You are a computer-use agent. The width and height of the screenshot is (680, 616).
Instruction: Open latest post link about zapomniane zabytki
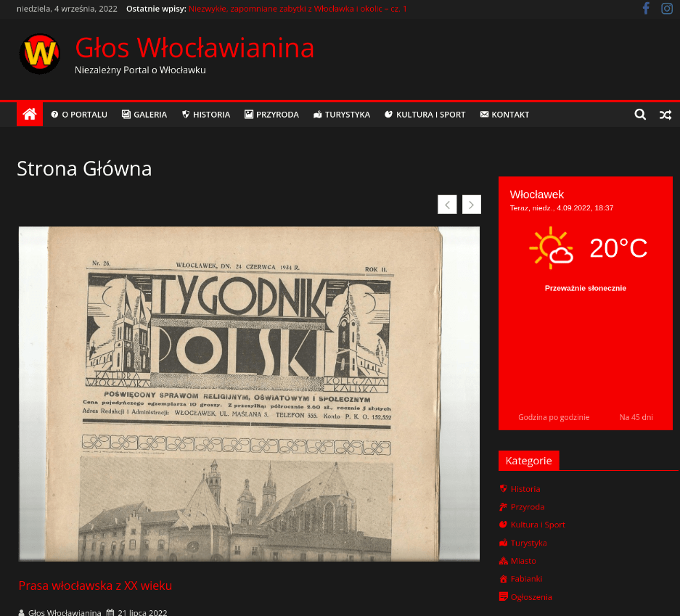click(x=298, y=9)
